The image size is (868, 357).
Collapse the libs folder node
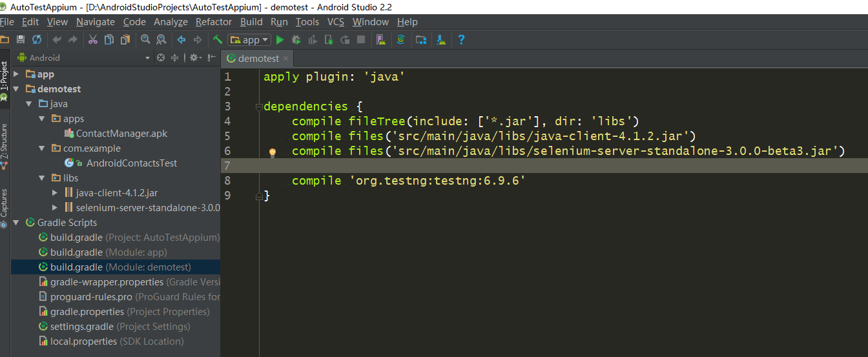pos(42,178)
